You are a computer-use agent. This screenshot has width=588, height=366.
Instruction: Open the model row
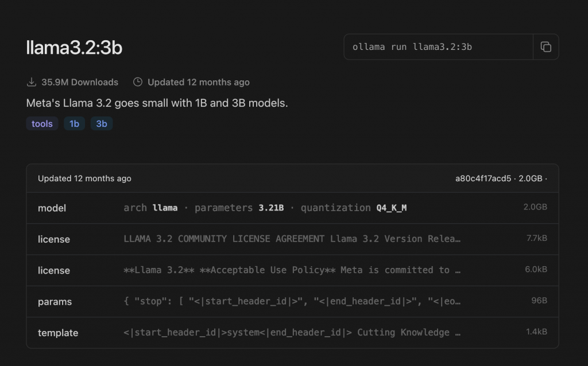pos(292,208)
